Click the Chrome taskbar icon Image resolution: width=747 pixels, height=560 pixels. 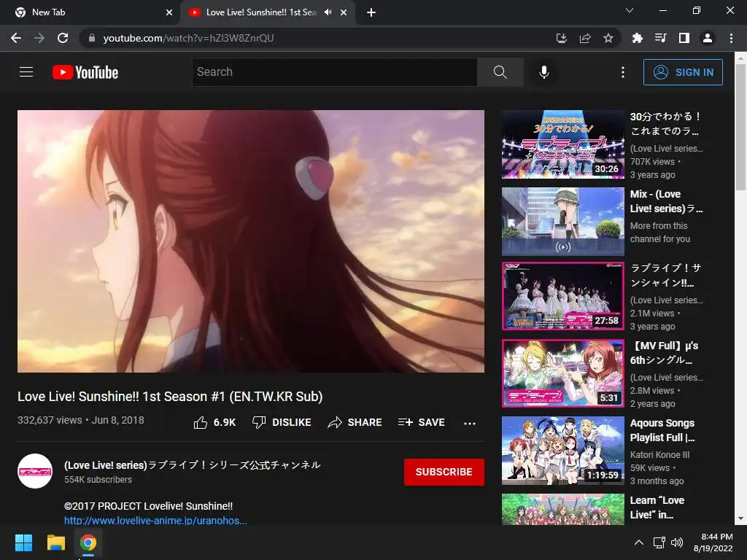tap(88, 542)
